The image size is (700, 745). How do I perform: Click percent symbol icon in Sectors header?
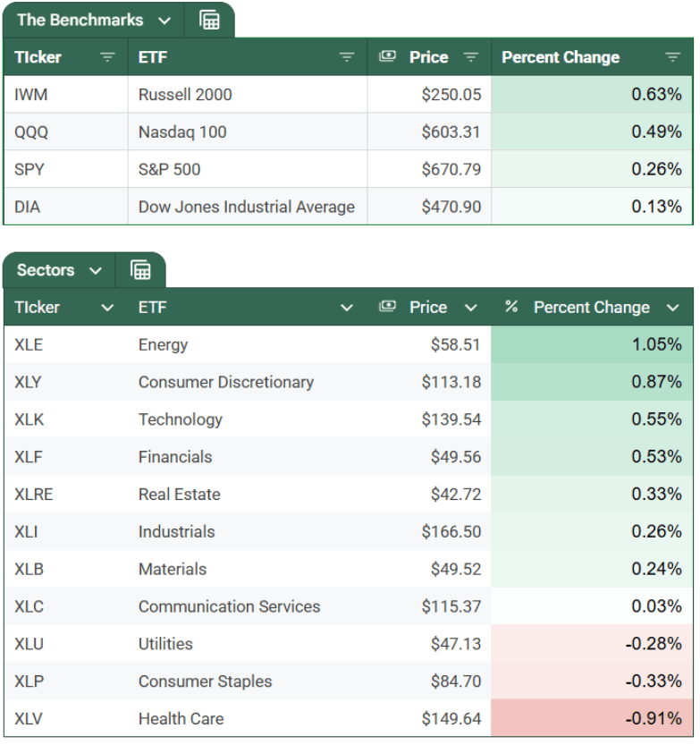(x=511, y=307)
